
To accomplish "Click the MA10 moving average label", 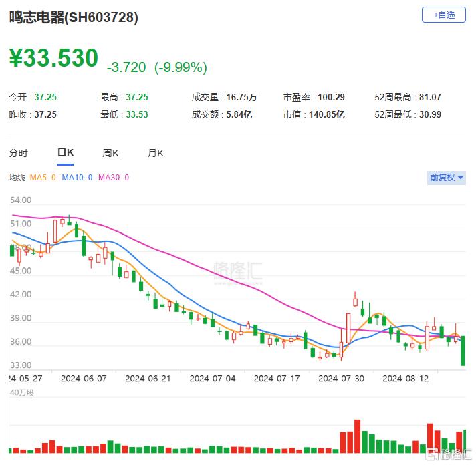I will (77, 178).
